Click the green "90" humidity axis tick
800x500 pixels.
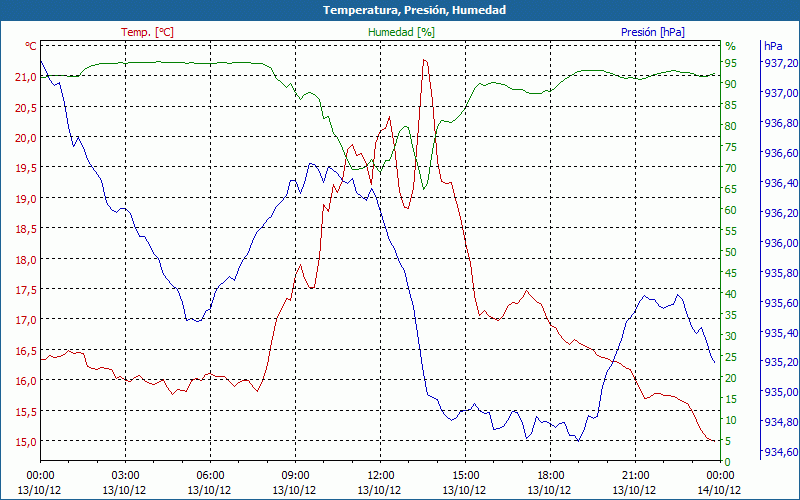(x=731, y=84)
